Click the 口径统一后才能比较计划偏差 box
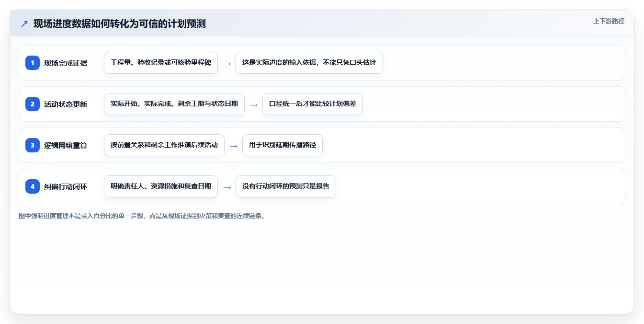The image size is (644, 324). 313,104
